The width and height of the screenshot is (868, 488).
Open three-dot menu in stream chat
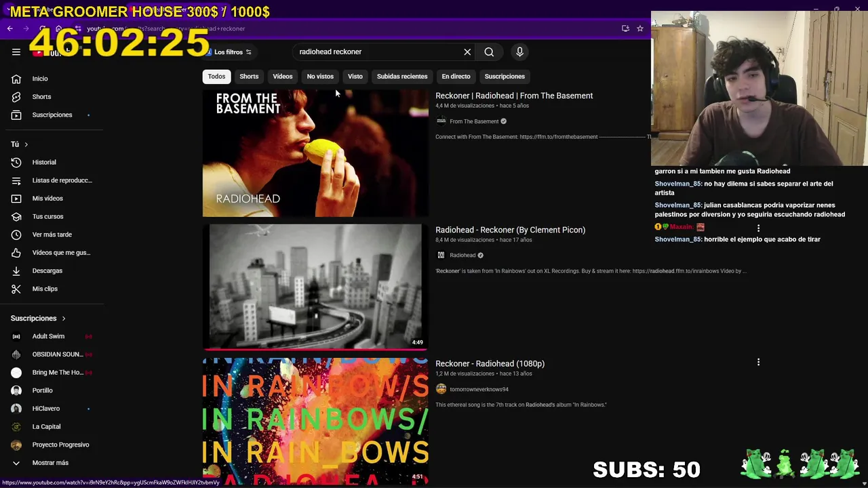click(x=758, y=228)
